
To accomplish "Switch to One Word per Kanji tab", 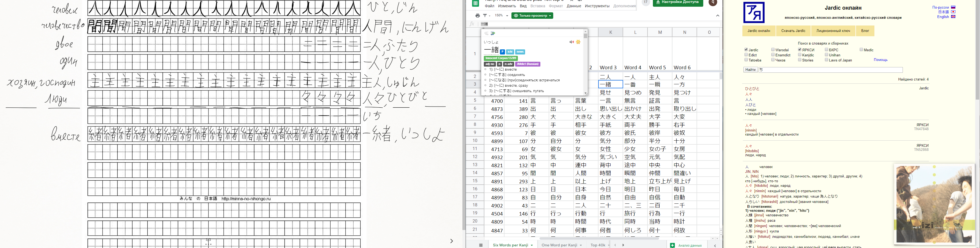I will pyautogui.click(x=559, y=245).
